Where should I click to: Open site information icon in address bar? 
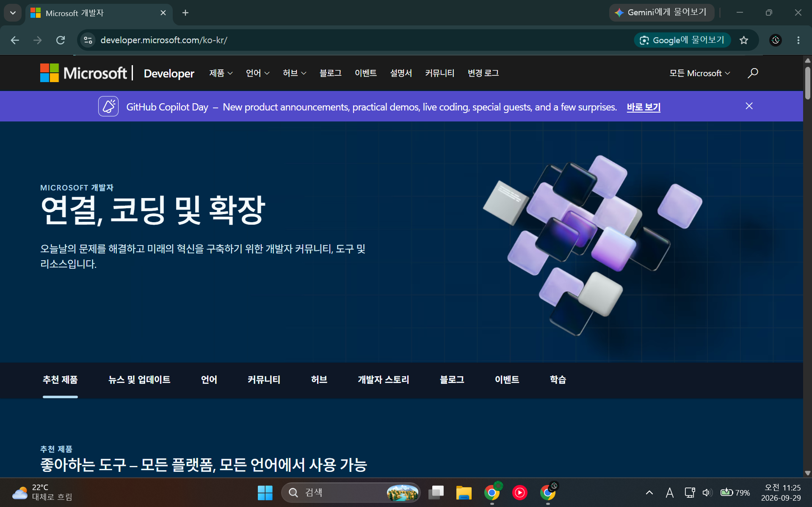click(x=88, y=40)
